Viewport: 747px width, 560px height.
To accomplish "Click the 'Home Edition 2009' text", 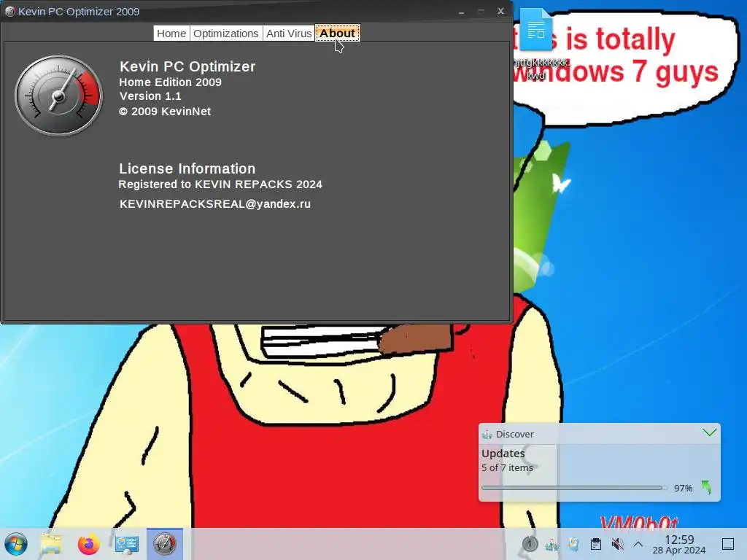I will coord(170,82).
